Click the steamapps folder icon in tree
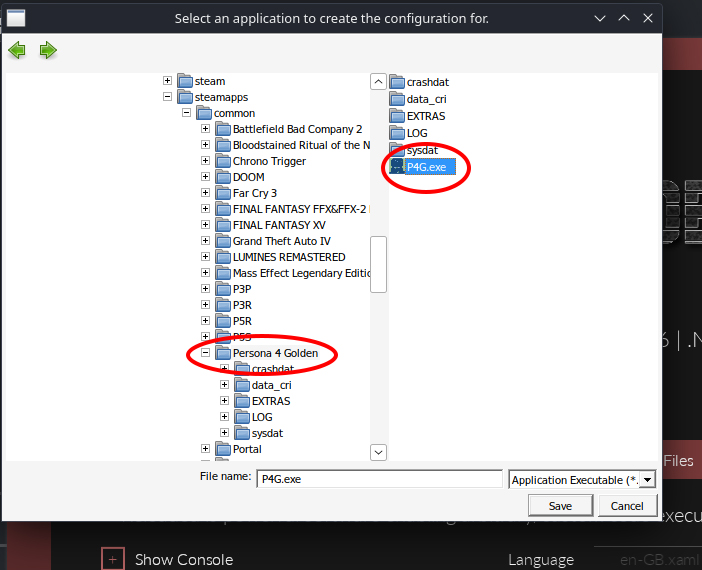 coord(185,97)
